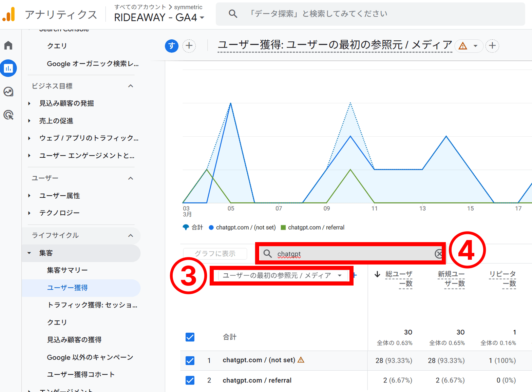Image resolution: width=532 pixels, height=392 pixels.
Task: Click magnifier icon in table search box
Action: pos(267,254)
